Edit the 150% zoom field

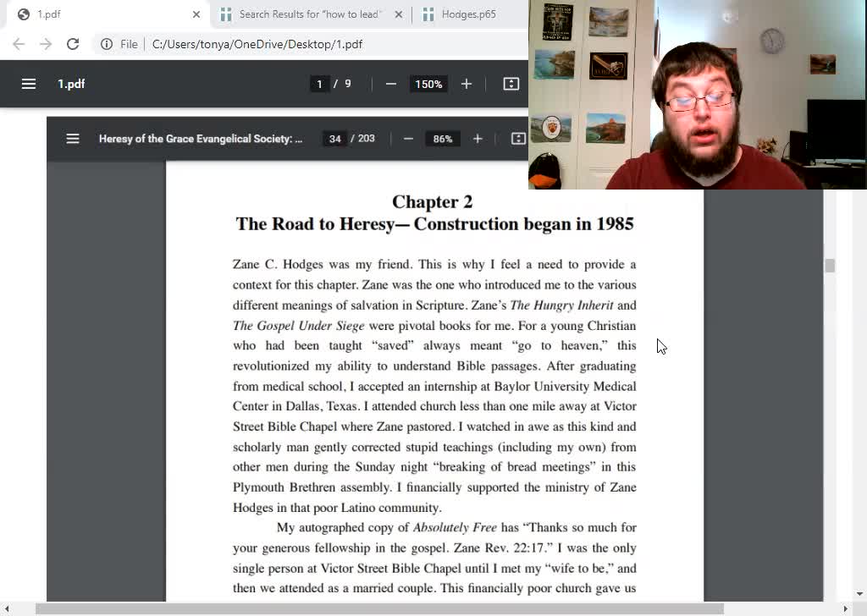point(428,84)
